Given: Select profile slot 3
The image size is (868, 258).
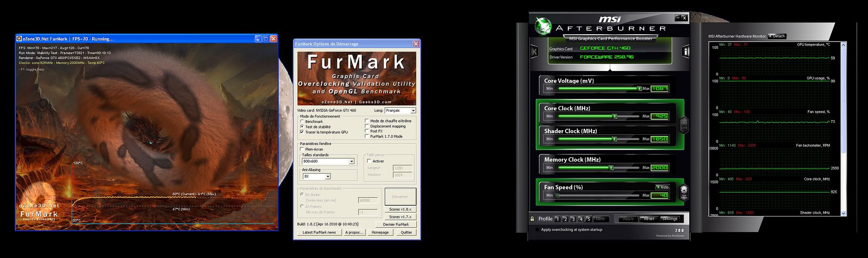Looking at the screenshot, I should [573, 219].
